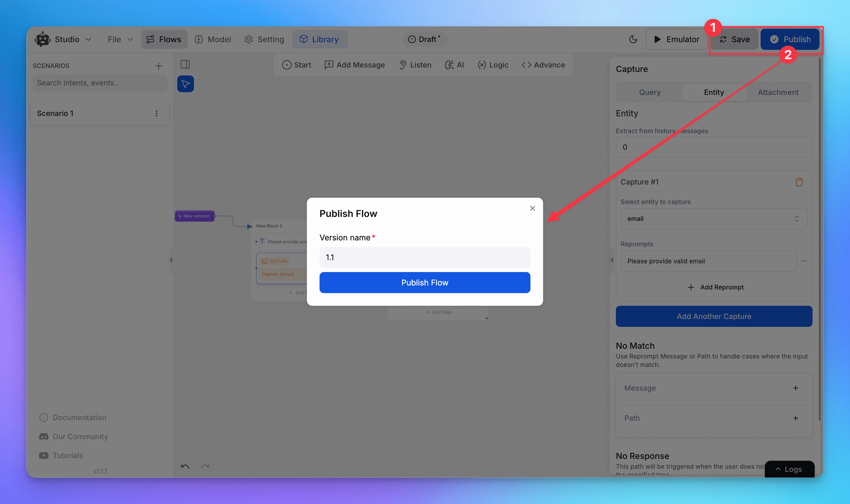Click Add Reprompt
The height and width of the screenshot is (504, 850).
[x=716, y=287]
